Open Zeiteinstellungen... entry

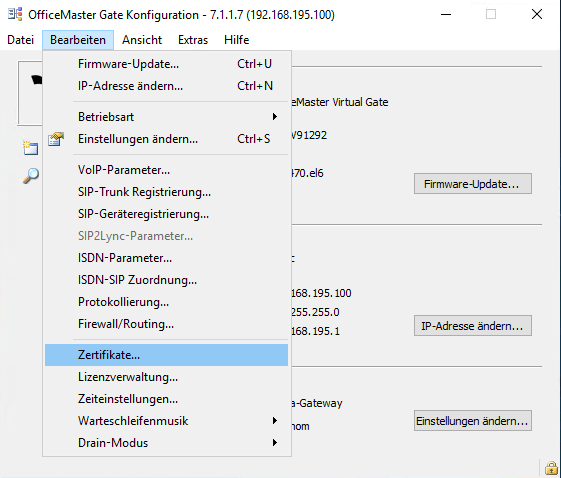point(166,399)
